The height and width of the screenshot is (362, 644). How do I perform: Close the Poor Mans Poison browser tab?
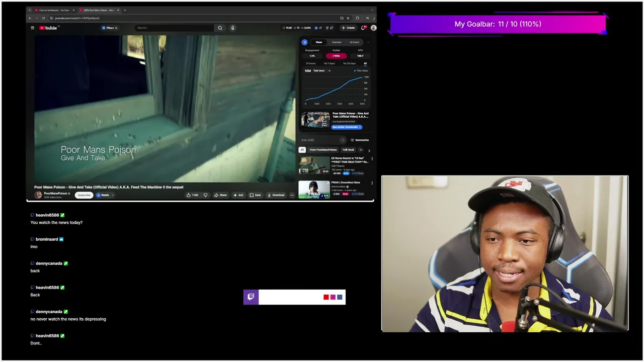pyautogui.click(x=118, y=10)
